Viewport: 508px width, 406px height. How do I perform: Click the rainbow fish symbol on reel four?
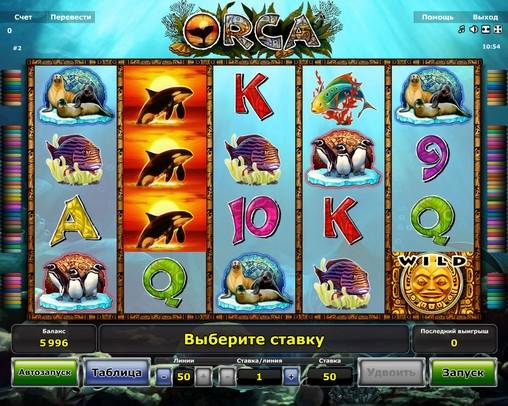pos(343,98)
